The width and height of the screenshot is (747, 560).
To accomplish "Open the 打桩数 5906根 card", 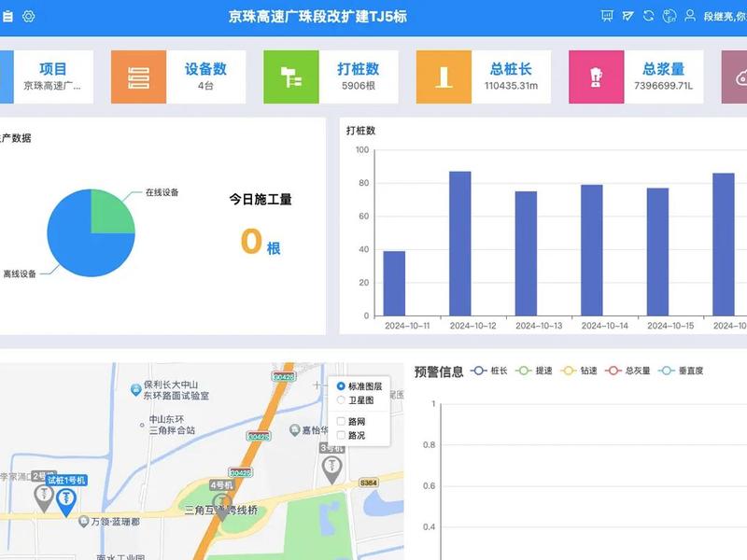I will pyautogui.click(x=331, y=77).
